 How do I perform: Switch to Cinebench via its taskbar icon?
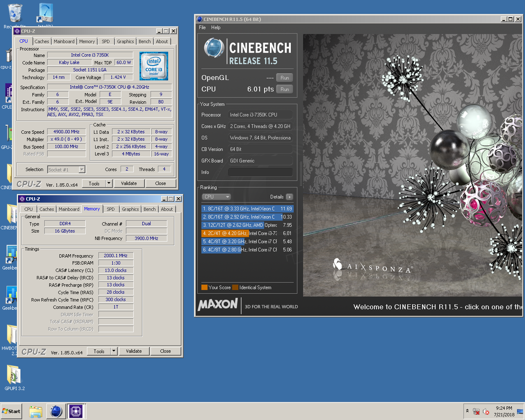click(x=56, y=411)
